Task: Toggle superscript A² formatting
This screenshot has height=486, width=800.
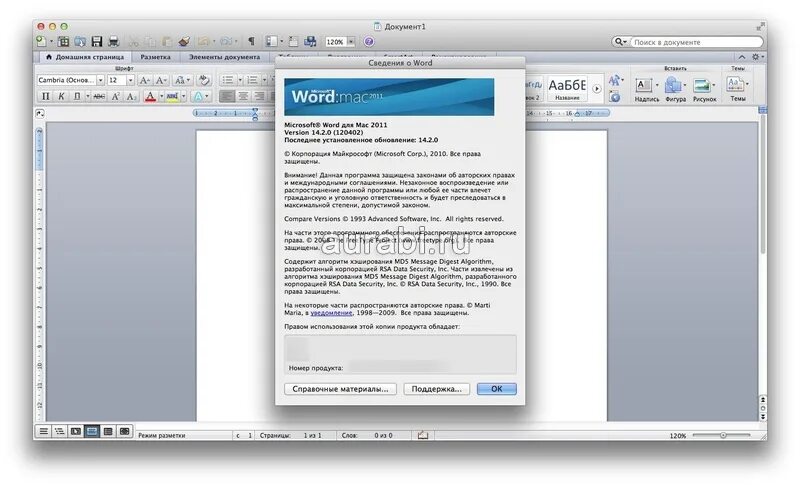Action: point(115,96)
